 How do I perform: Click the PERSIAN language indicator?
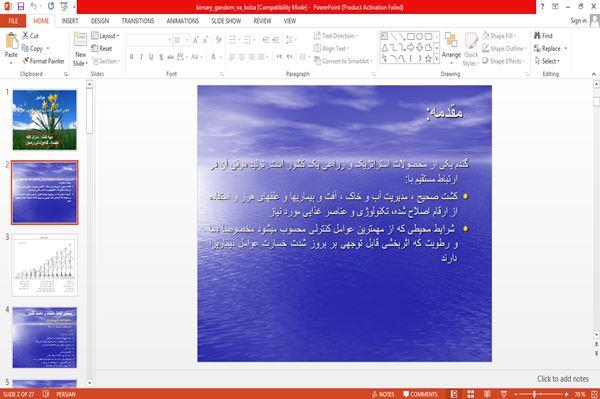[66, 394]
